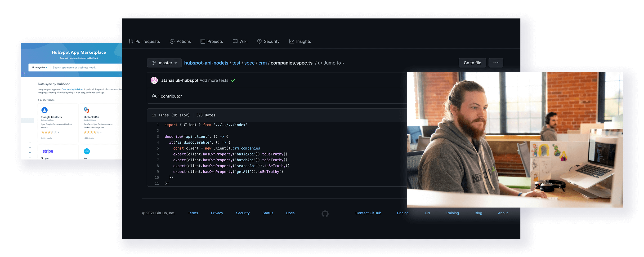Image resolution: width=644 pixels, height=257 pixels.
Task: Click the Actions play icon
Action: (172, 41)
